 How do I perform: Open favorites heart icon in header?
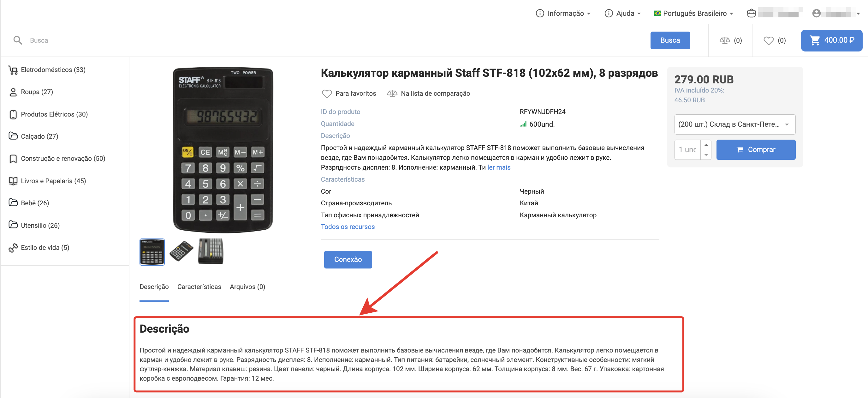click(768, 40)
